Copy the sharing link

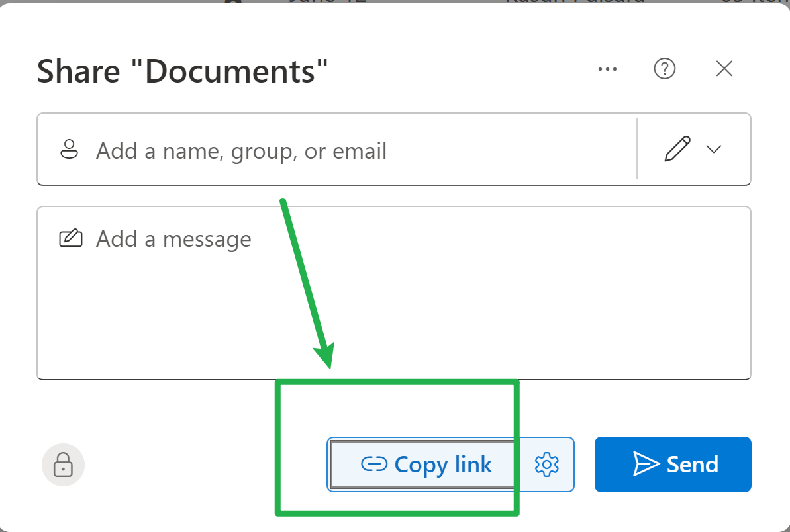tap(424, 465)
